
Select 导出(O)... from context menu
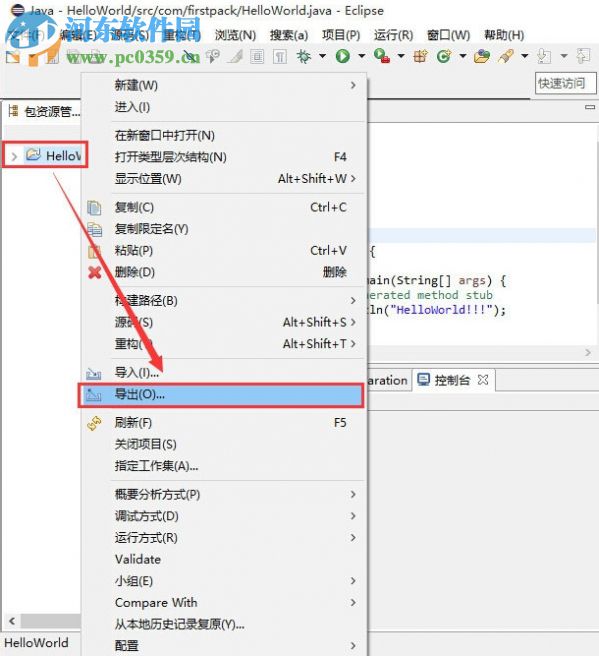pyautogui.click(x=224, y=394)
